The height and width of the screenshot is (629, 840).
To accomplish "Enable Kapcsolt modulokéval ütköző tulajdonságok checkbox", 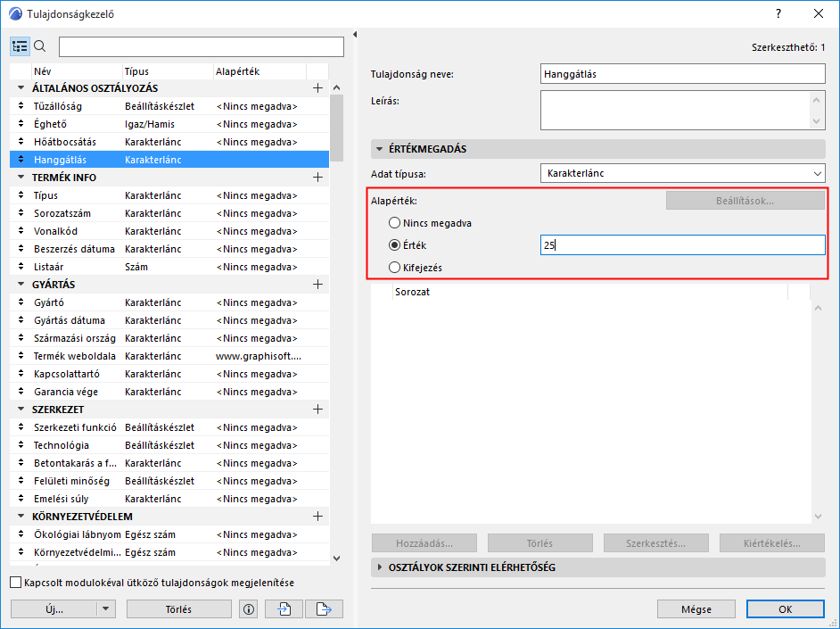I will [16, 583].
